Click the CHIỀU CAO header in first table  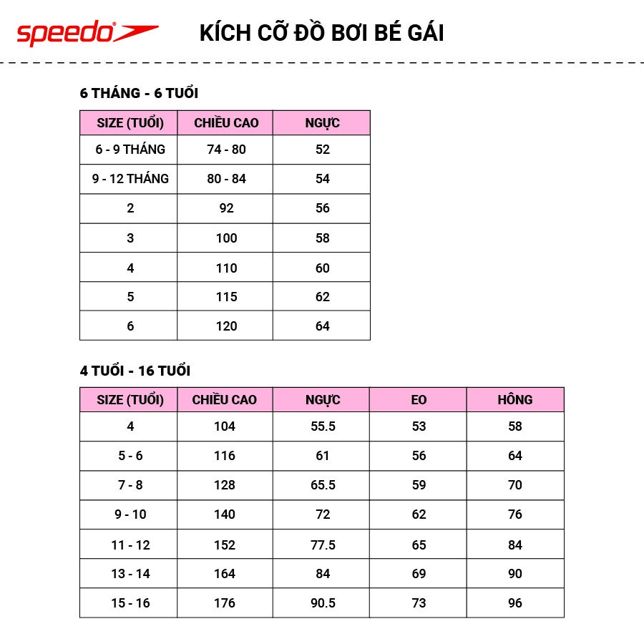(225, 123)
